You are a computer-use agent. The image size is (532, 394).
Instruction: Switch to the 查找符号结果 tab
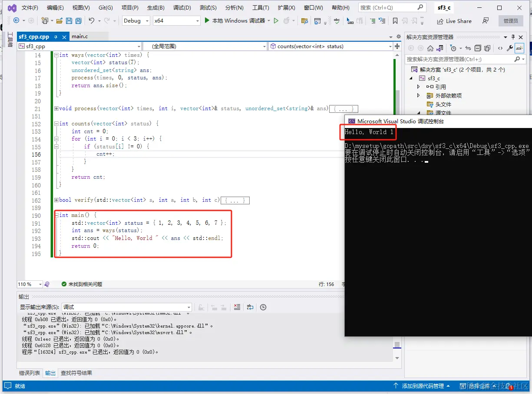(76, 373)
